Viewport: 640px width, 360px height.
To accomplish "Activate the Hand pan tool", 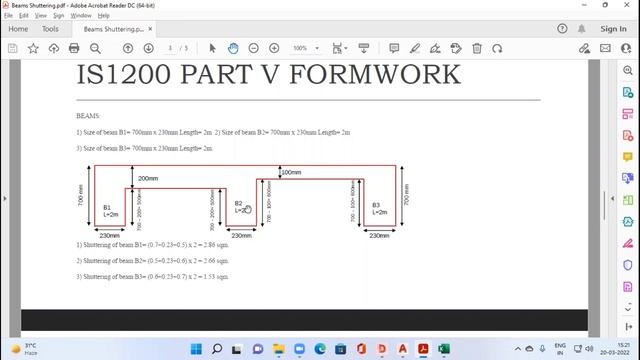I will [233, 48].
